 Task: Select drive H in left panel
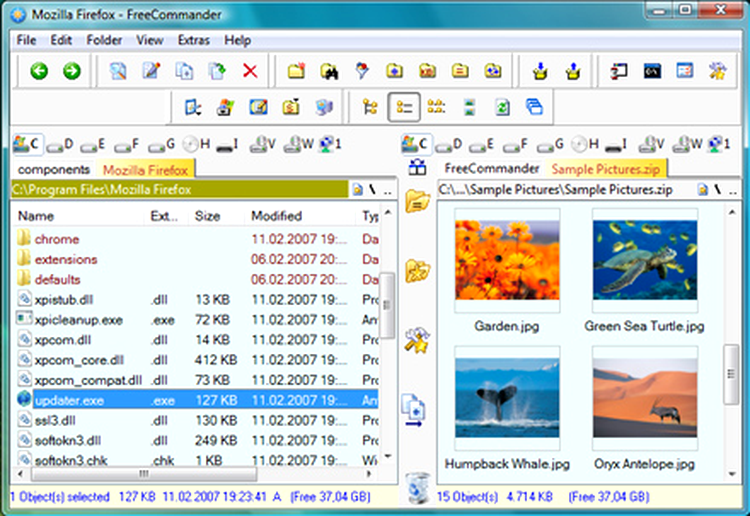197,144
